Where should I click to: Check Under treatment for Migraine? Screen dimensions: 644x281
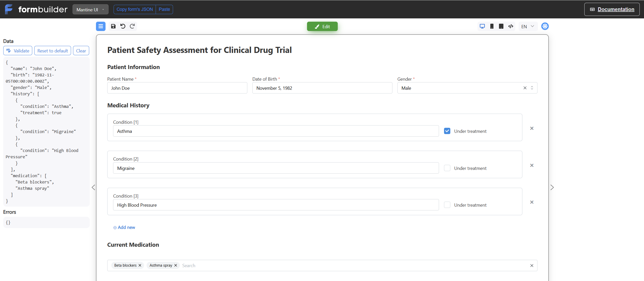pyautogui.click(x=447, y=168)
